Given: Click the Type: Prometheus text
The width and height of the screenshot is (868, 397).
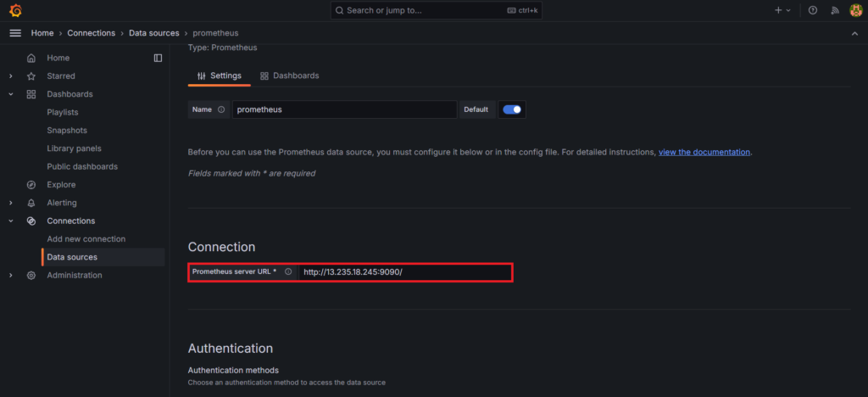Looking at the screenshot, I should pyautogui.click(x=223, y=48).
